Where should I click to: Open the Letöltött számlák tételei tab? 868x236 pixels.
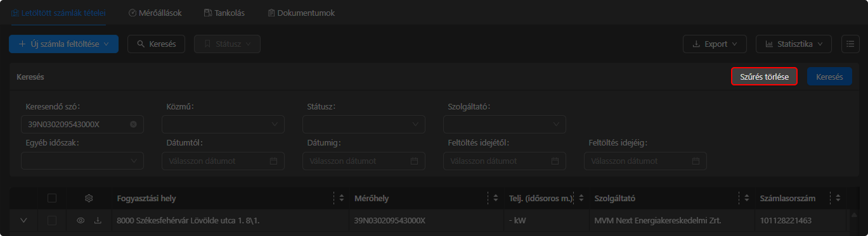(58, 13)
